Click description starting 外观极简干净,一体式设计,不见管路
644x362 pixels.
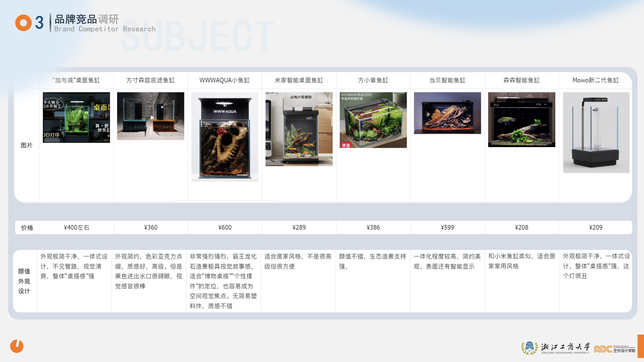74,266
